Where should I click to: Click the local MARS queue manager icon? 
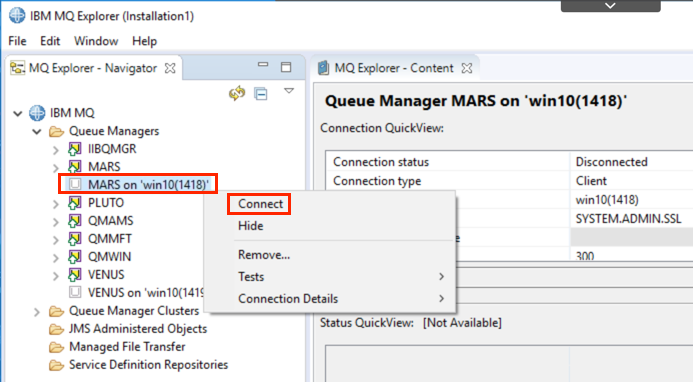(75, 167)
